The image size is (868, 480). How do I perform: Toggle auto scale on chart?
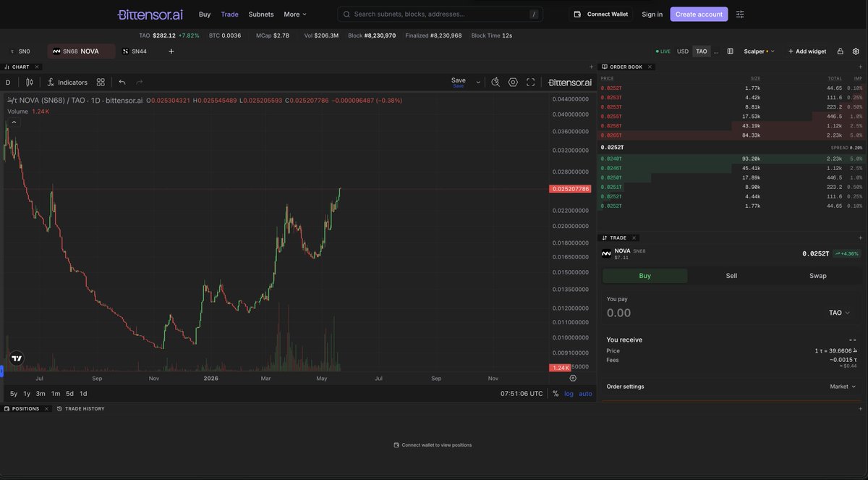pyautogui.click(x=585, y=394)
